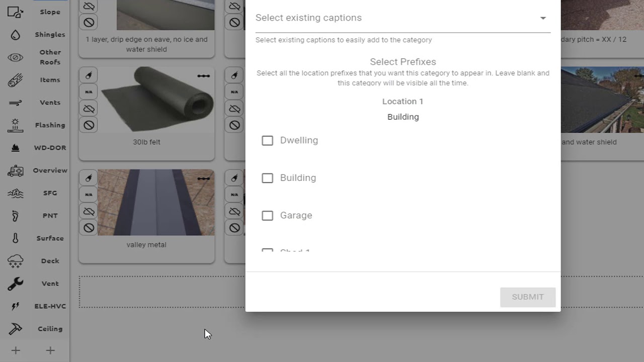644x362 pixels.
Task: Switch to the Vent wrench category
Action: [50, 284]
